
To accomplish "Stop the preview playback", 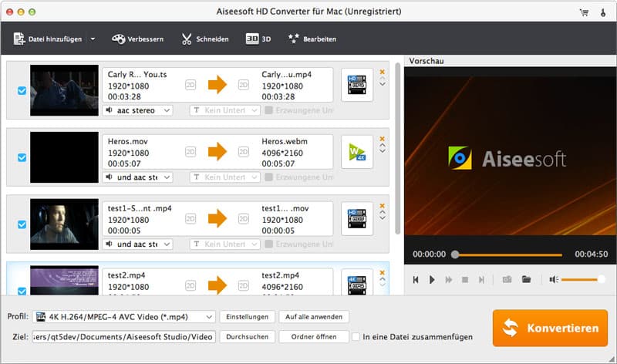I will click(x=465, y=279).
